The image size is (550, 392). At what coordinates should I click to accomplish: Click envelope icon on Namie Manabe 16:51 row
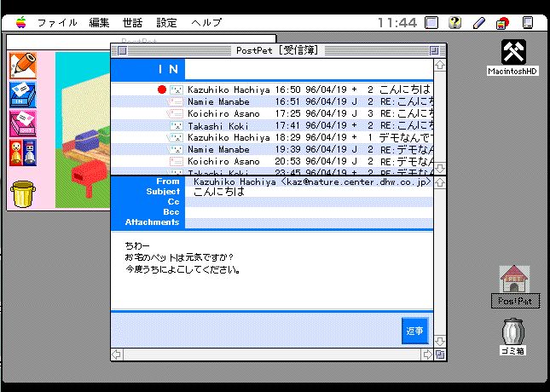click(x=175, y=101)
